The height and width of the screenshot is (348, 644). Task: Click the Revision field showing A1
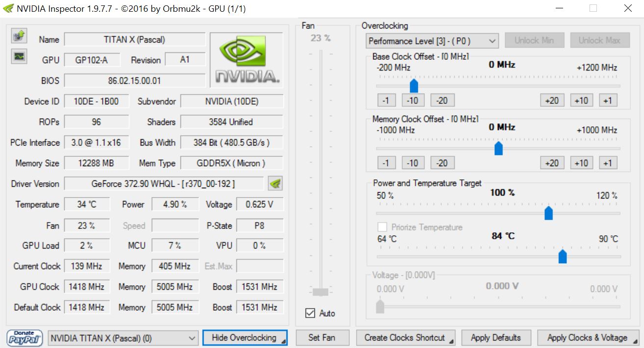pyautogui.click(x=185, y=60)
